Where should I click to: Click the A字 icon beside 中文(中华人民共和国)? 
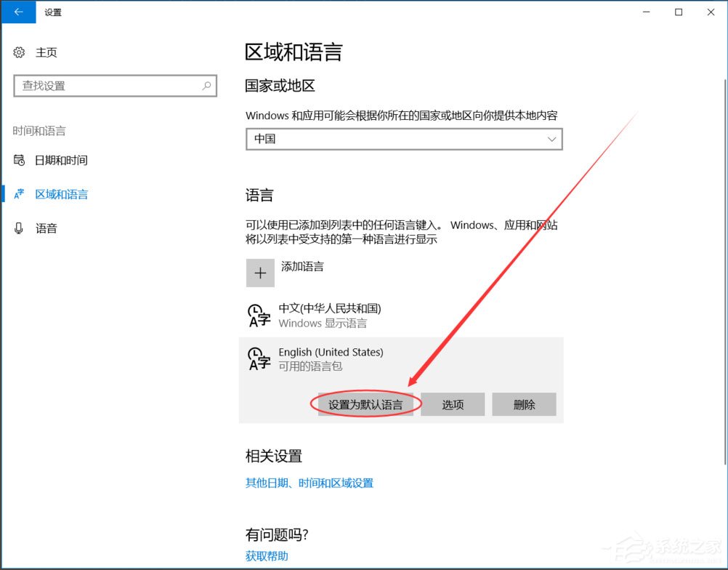(259, 316)
